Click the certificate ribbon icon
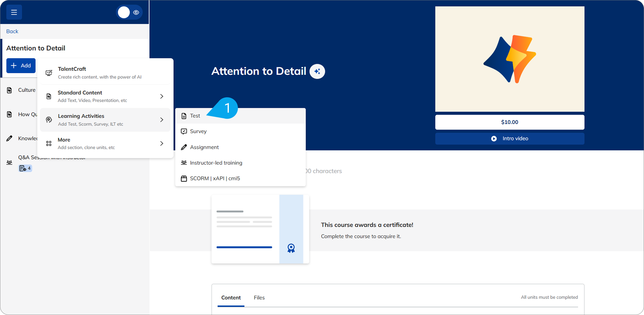This screenshot has height=315, width=644. (291, 248)
